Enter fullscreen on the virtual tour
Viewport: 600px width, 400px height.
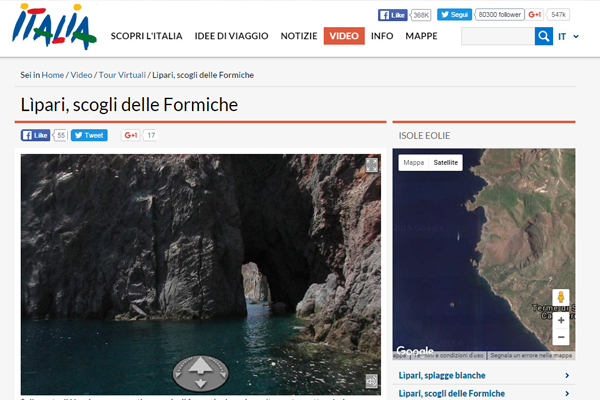click(372, 165)
